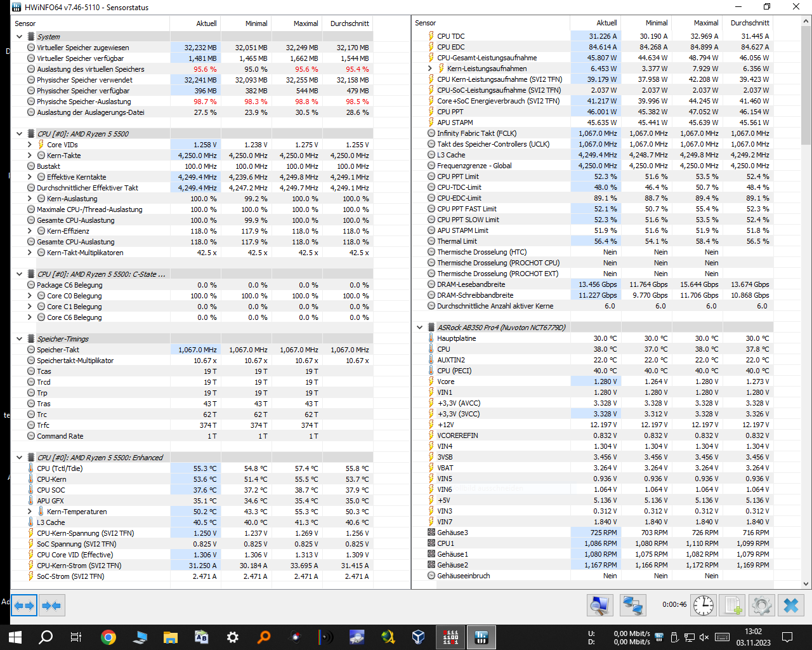
Task: Click chip icon of ASRock AB350 Pro4 group
Action: (x=431, y=328)
